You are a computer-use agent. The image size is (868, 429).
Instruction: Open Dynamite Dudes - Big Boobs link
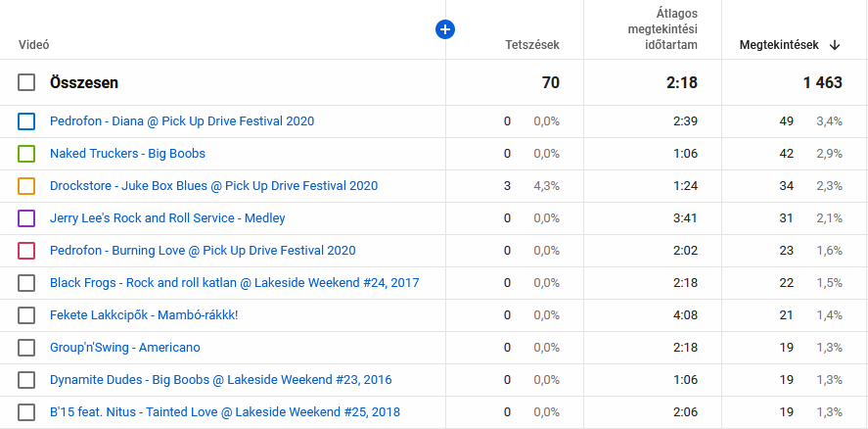coord(220,380)
